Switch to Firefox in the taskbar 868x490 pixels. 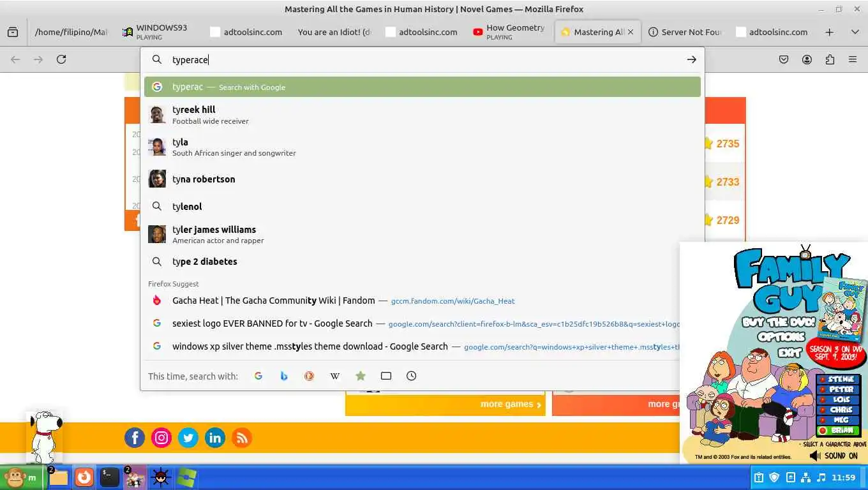(x=84, y=477)
